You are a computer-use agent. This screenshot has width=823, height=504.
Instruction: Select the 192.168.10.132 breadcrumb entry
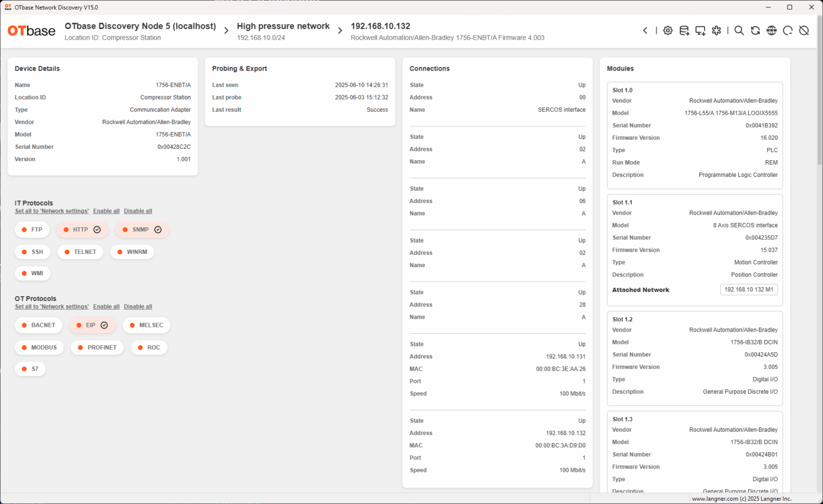pyautogui.click(x=381, y=26)
